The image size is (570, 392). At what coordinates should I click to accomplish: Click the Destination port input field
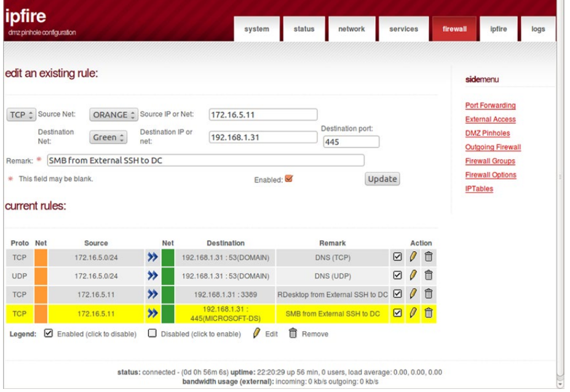click(350, 143)
